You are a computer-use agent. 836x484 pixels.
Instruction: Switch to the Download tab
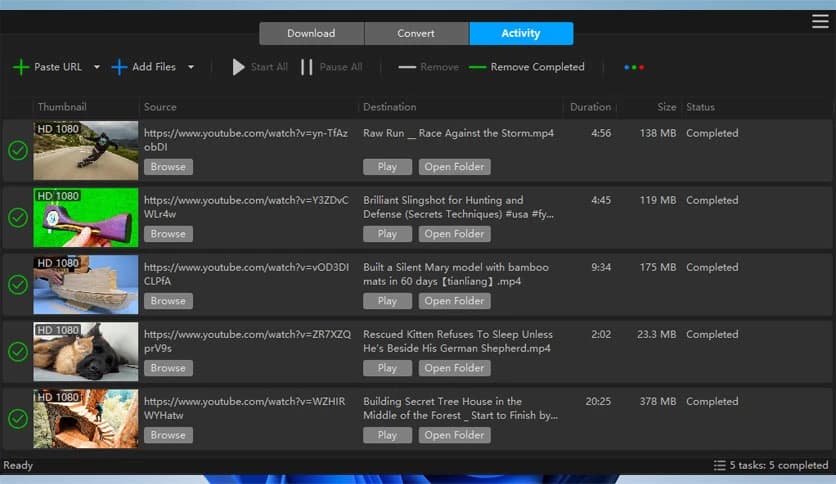pyautogui.click(x=311, y=33)
